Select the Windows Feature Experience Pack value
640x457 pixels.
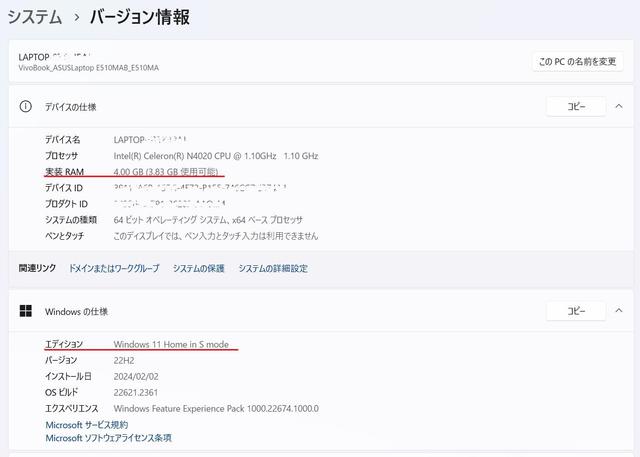pos(216,408)
